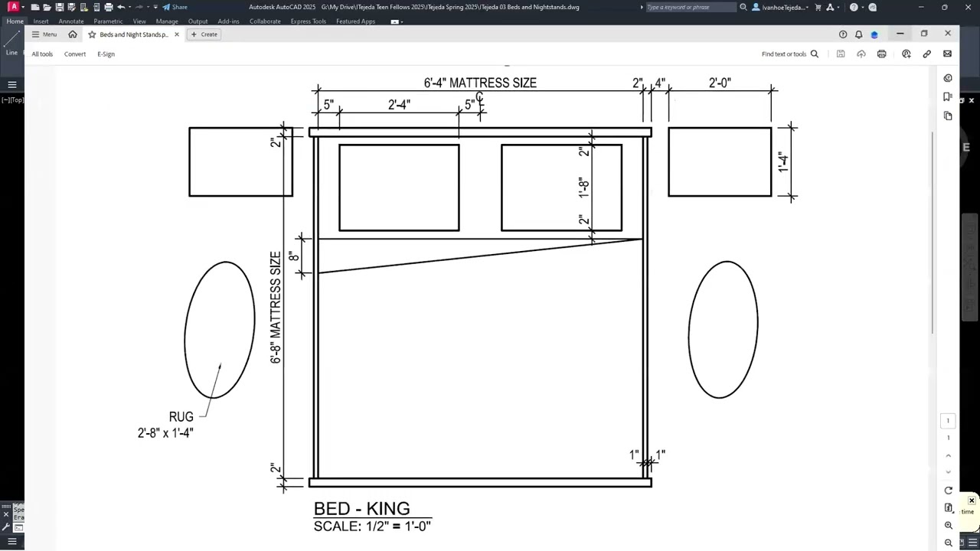This screenshot has height=551, width=980.
Task: Click the share with others icon
Action: pos(906,54)
